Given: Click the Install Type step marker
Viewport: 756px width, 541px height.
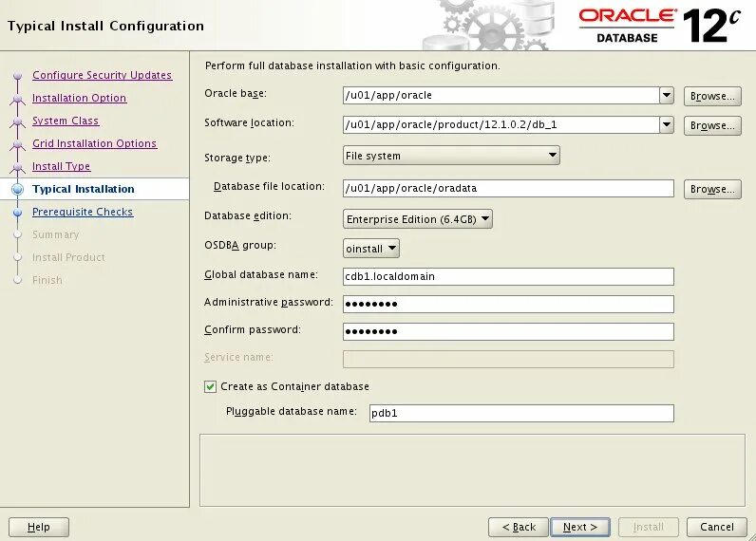Looking at the screenshot, I should pyautogui.click(x=18, y=167).
